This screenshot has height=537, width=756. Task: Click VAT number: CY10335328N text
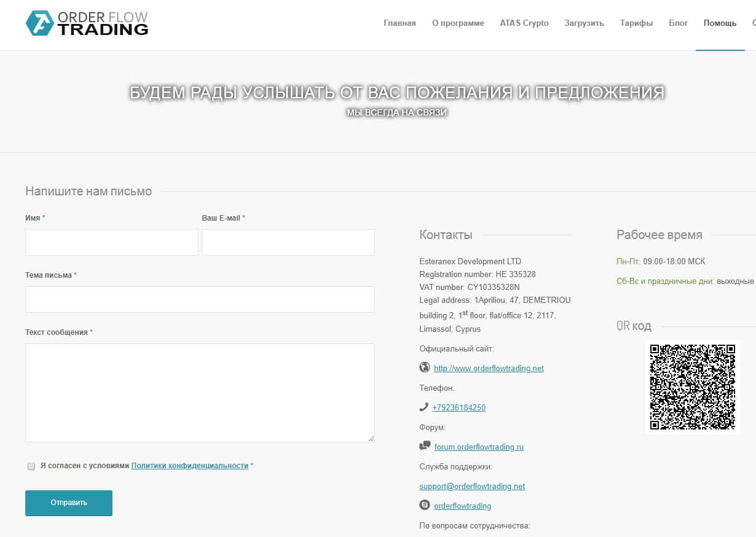coord(470,287)
